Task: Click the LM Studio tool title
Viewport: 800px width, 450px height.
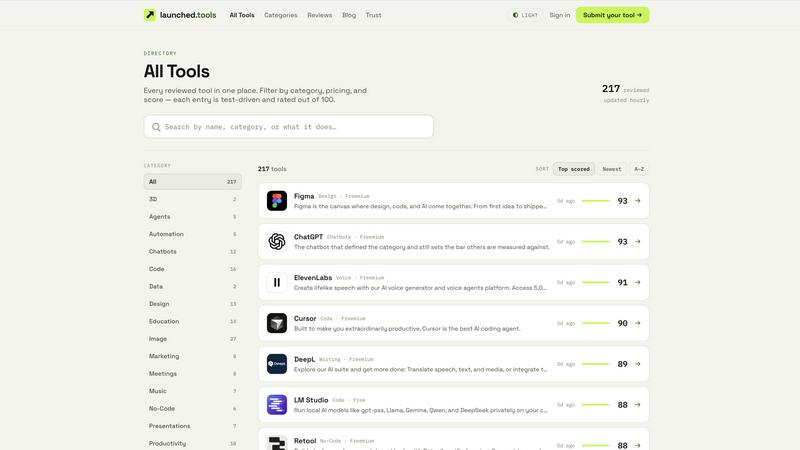Action: [x=311, y=400]
